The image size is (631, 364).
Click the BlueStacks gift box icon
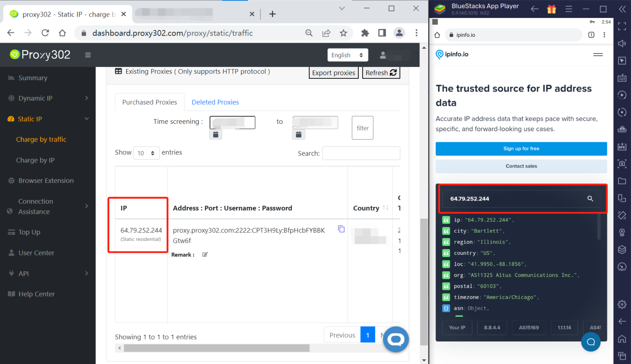click(551, 9)
